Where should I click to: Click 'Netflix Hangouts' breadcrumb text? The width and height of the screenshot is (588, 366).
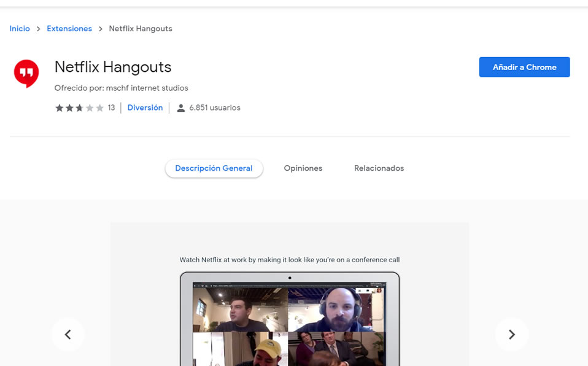pyautogui.click(x=141, y=28)
